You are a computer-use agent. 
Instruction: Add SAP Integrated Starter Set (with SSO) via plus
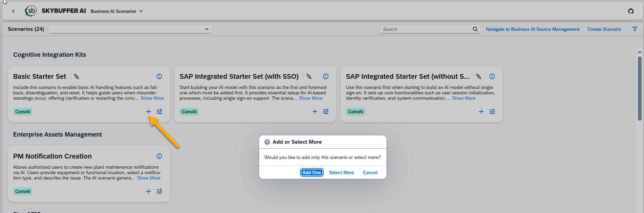coord(315,112)
